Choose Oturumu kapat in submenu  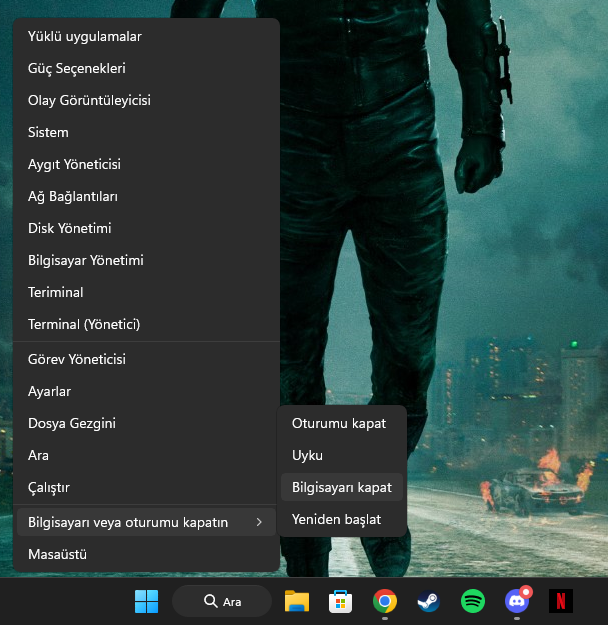[x=342, y=423]
